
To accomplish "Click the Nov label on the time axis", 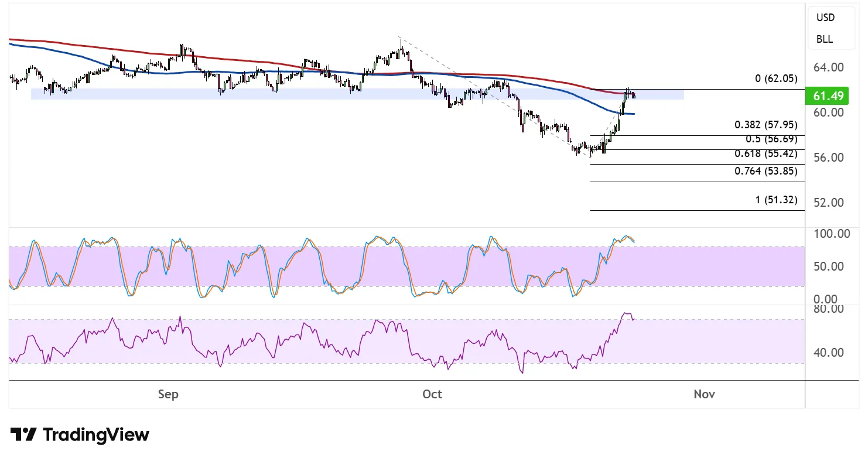I will pyautogui.click(x=704, y=394).
